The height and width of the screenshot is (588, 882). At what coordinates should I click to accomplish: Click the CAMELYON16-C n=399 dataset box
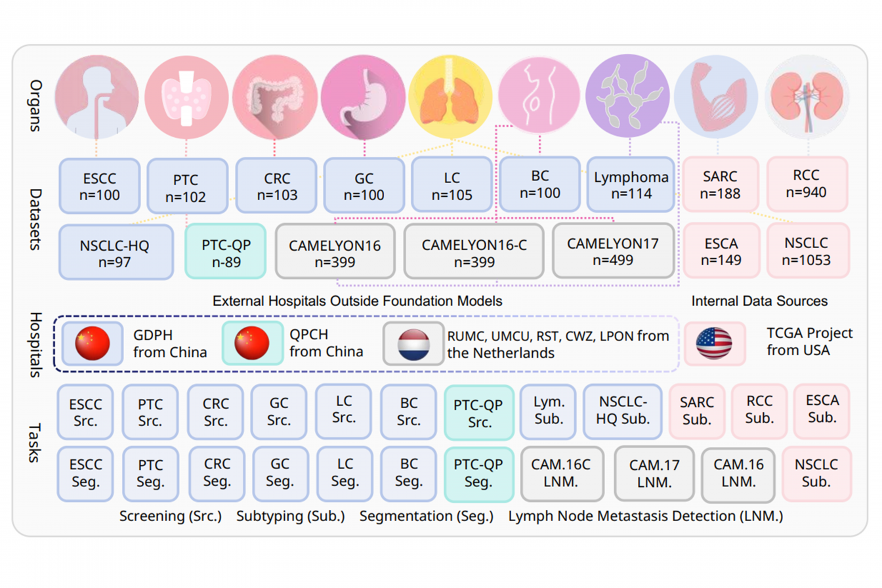tap(474, 253)
